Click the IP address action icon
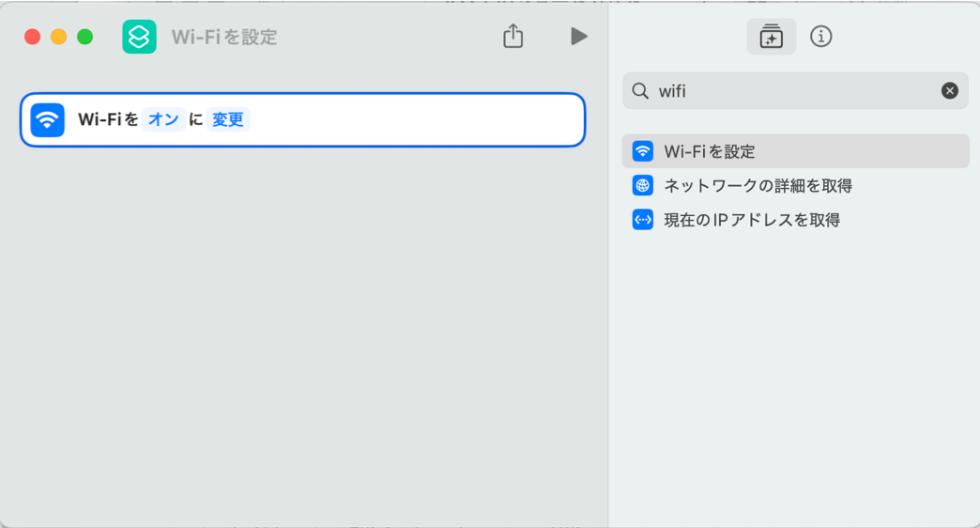 click(642, 220)
